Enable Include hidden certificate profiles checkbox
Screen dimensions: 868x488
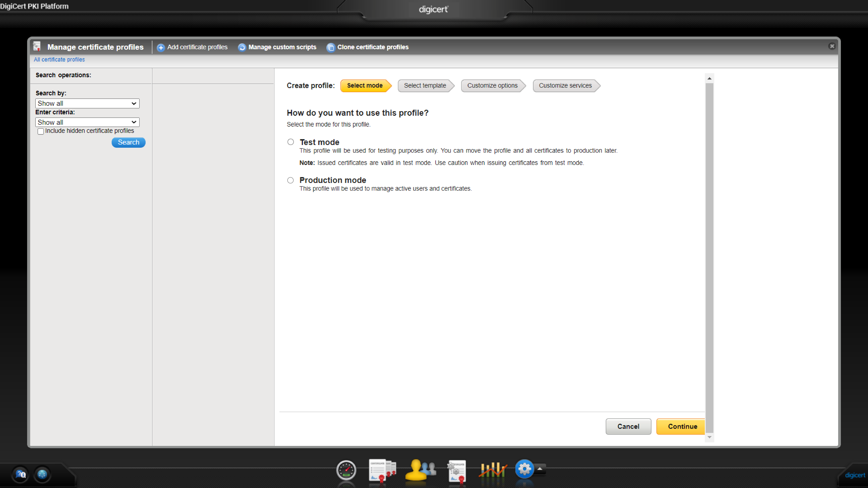click(41, 131)
